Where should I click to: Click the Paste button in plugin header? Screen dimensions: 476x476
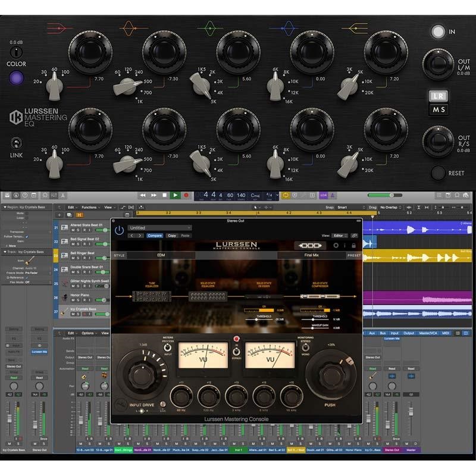tap(185, 236)
